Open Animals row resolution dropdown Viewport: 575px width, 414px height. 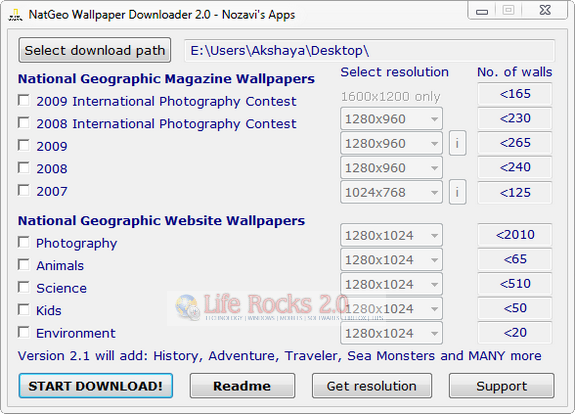(391, 260)
